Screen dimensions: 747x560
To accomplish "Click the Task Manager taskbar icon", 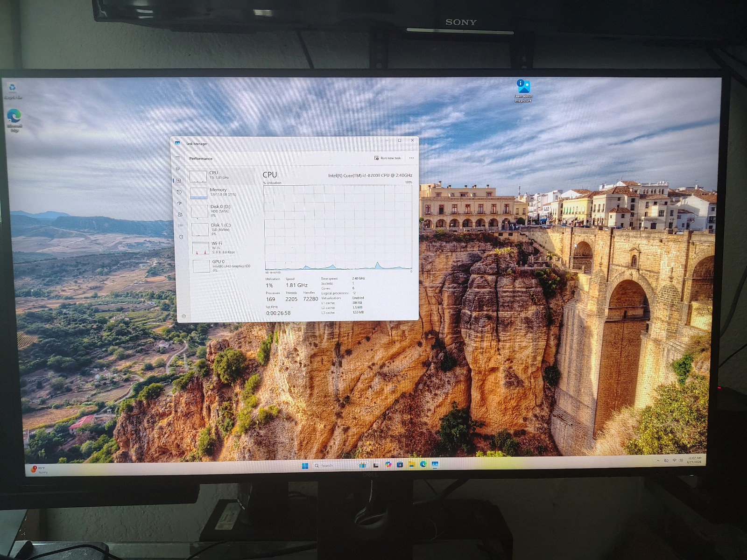I will [435, 464].
